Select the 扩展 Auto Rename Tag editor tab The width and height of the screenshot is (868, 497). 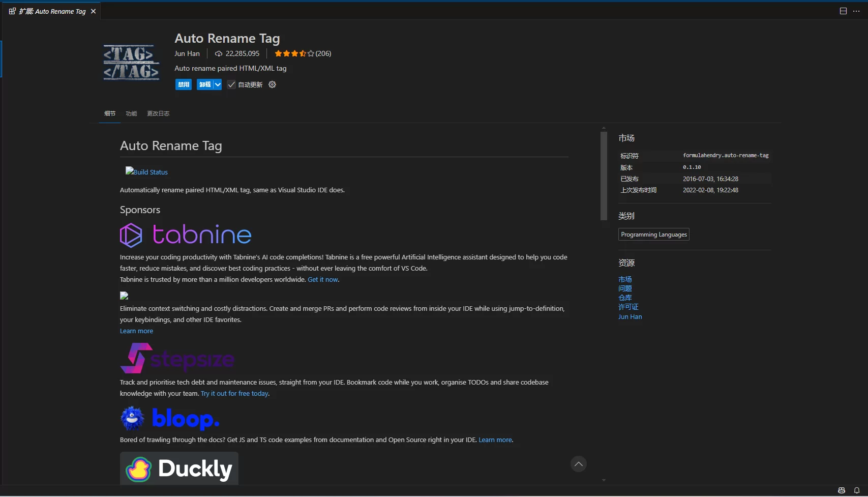(52, 11)
